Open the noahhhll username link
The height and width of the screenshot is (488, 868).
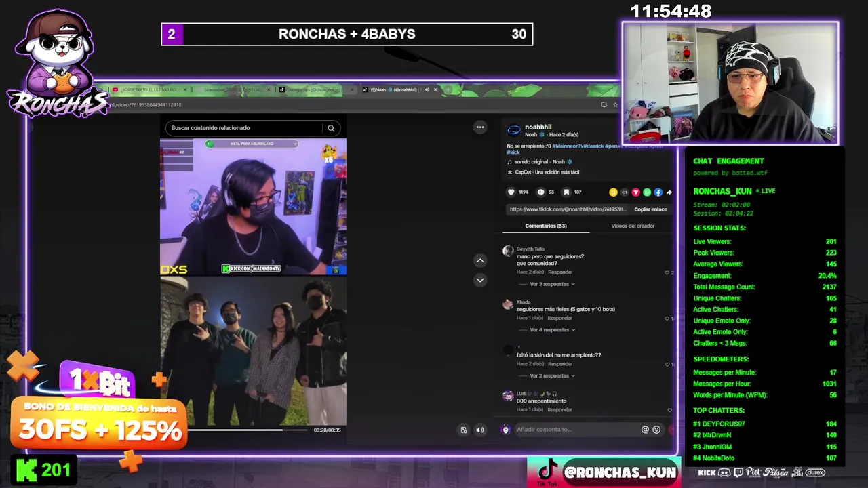pyautogui.click(x=538, y=127)
